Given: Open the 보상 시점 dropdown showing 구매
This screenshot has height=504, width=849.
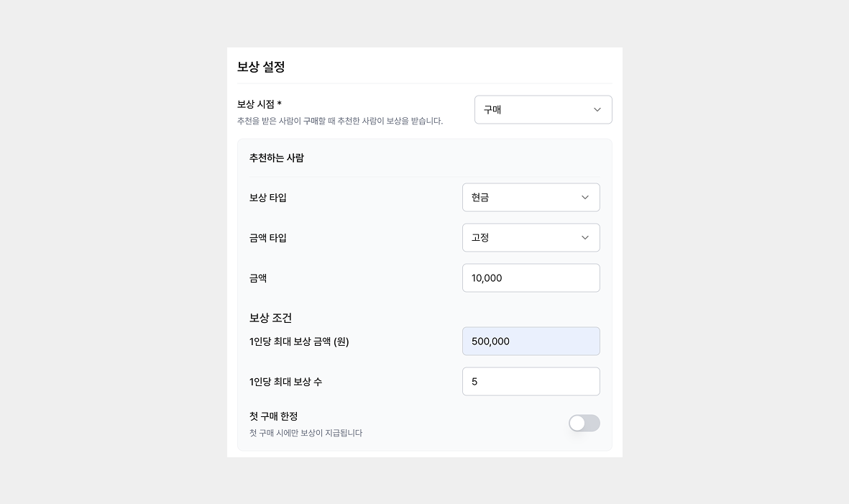Looking at the screenshot, I should pos(543,109).
